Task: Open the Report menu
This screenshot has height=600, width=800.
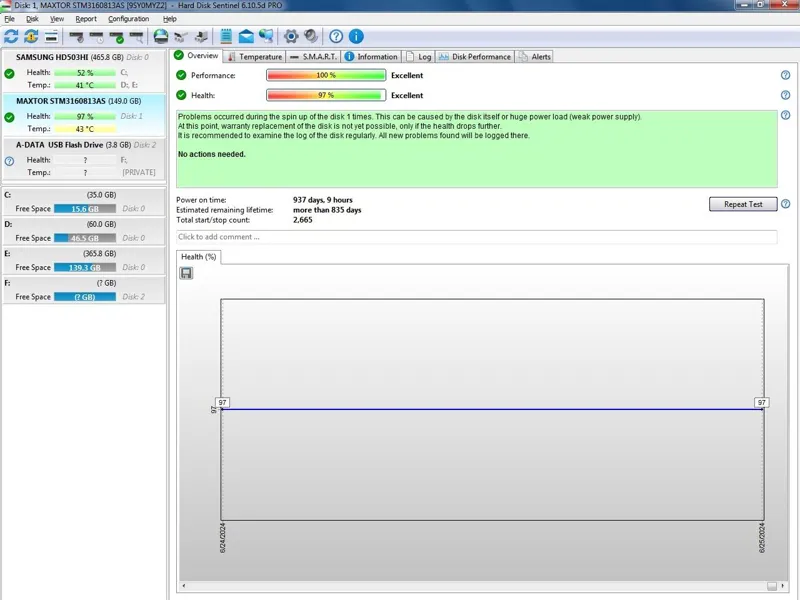Action: (86, 19)
